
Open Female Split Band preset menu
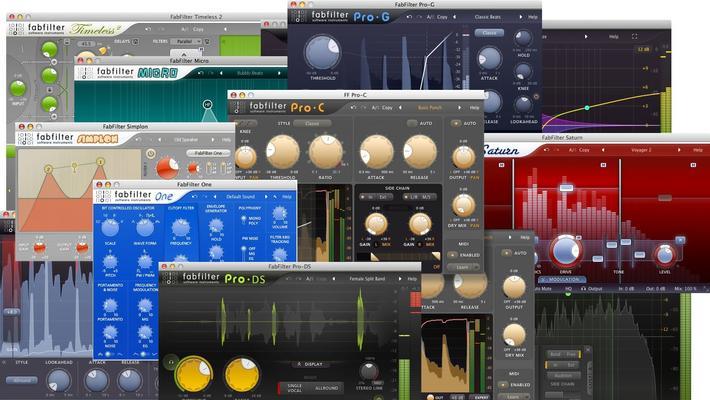(x=367, y=279)
